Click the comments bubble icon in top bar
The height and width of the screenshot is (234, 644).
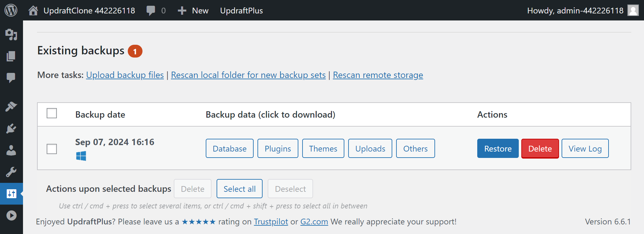point(150,11)
